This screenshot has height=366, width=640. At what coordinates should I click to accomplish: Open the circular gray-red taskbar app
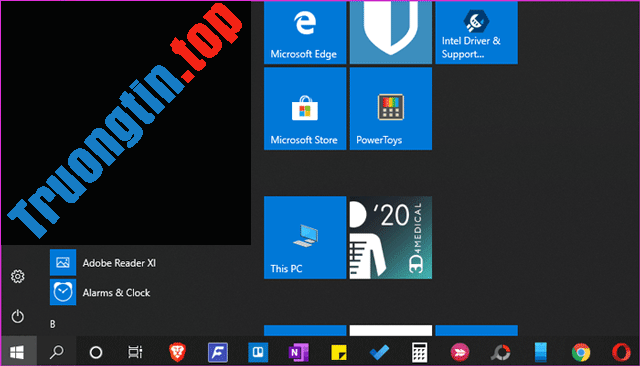point(500,352)
